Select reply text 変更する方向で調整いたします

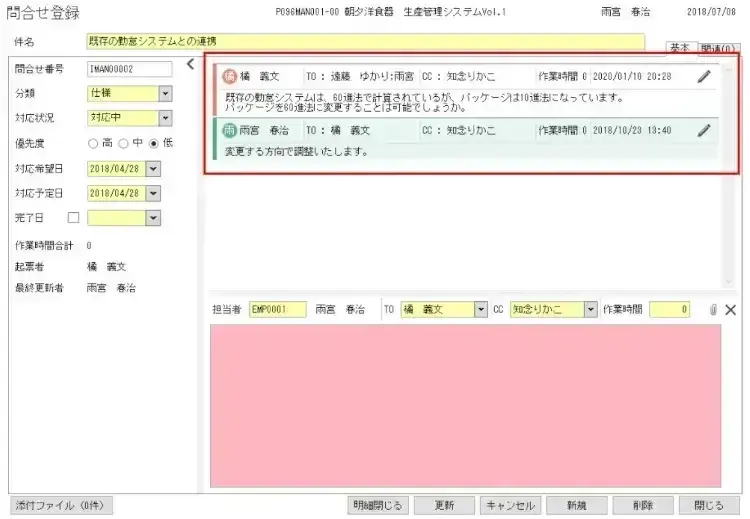point(296,152)
